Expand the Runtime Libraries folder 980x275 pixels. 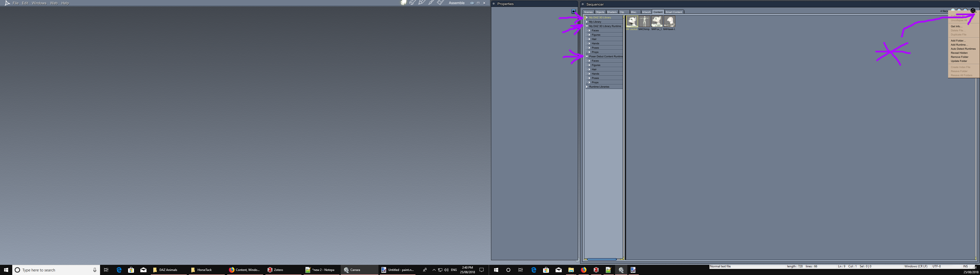(587, 87)
